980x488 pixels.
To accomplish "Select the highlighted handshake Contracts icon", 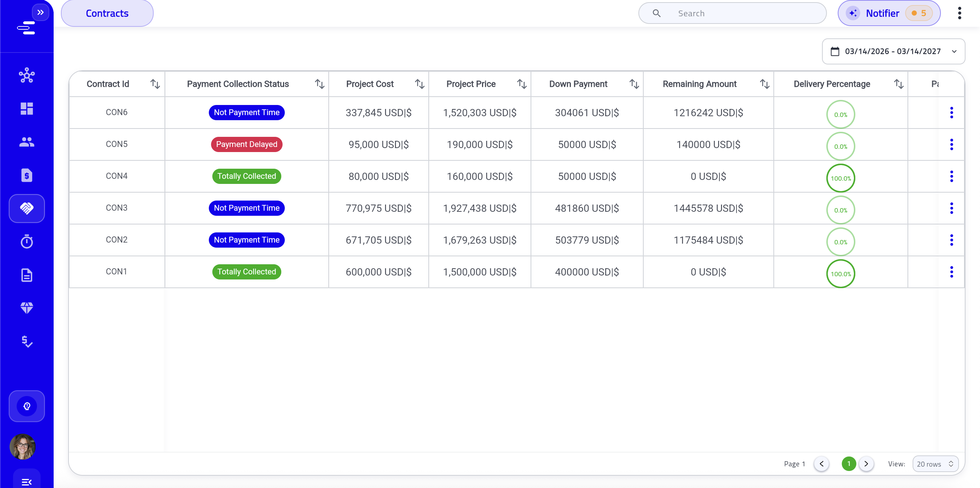I will [x=26, y=208].
